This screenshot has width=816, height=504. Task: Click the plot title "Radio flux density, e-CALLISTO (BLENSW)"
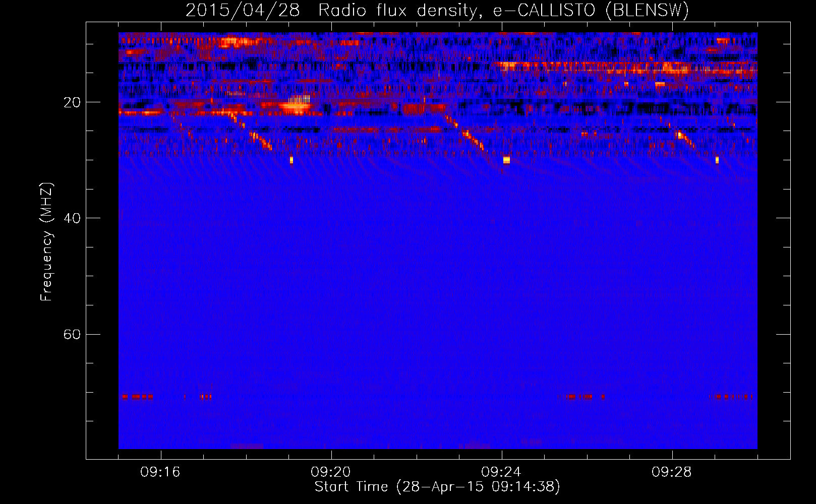point(503,10)
